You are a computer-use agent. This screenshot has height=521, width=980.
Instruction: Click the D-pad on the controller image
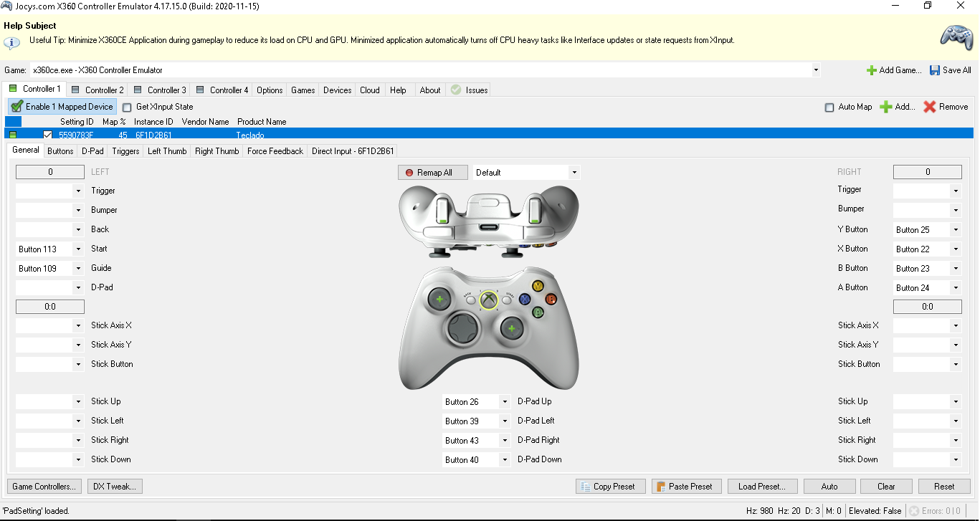(x=462, y=329)
